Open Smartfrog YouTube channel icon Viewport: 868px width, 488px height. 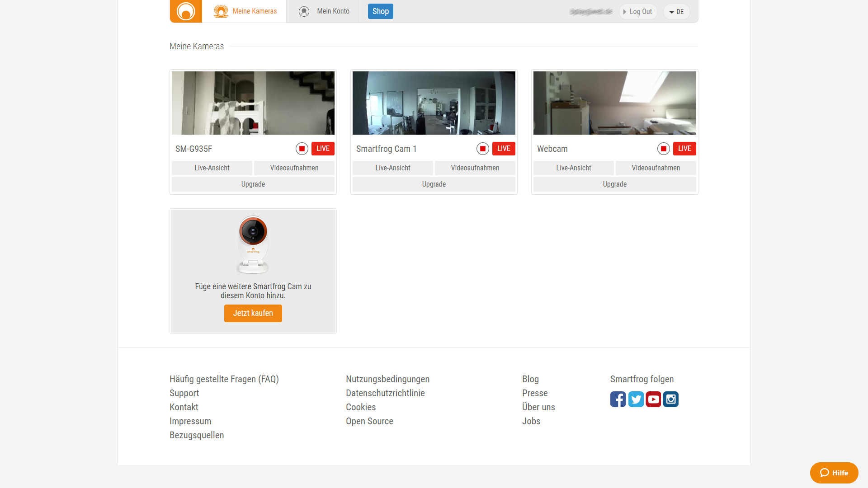pyautogui.click(x=653, y=399)
